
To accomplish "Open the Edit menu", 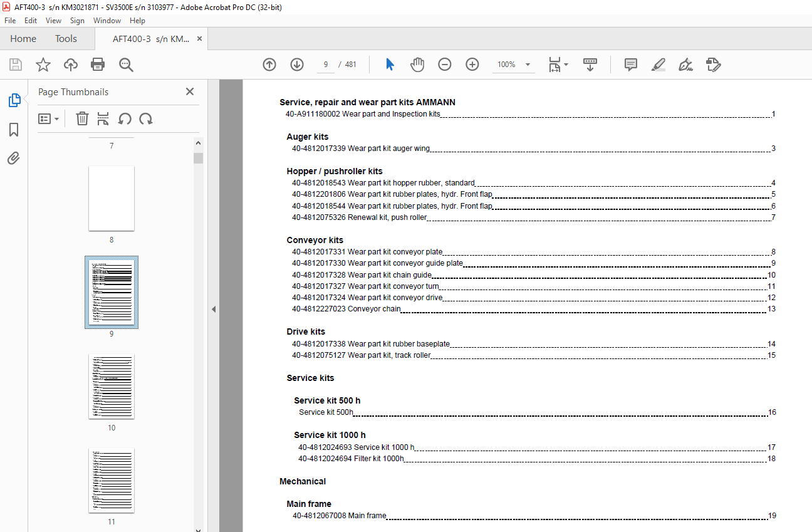I will click(31, 21).
